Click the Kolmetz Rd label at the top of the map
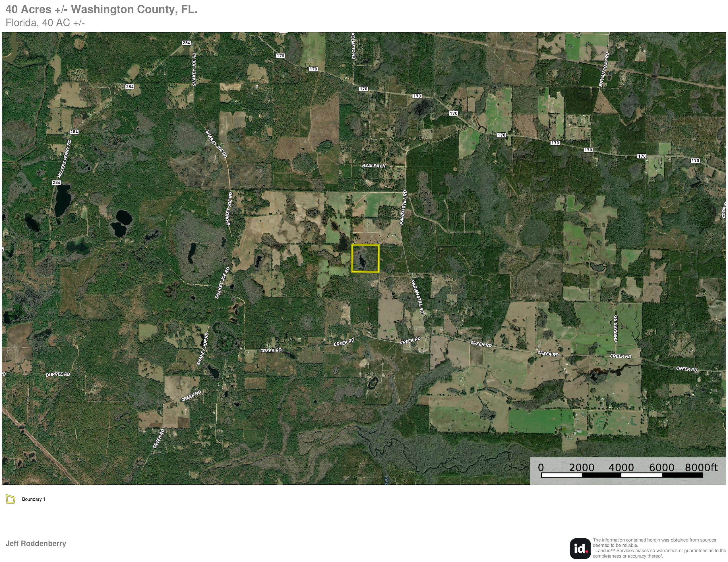 click(x=354, y=46)
